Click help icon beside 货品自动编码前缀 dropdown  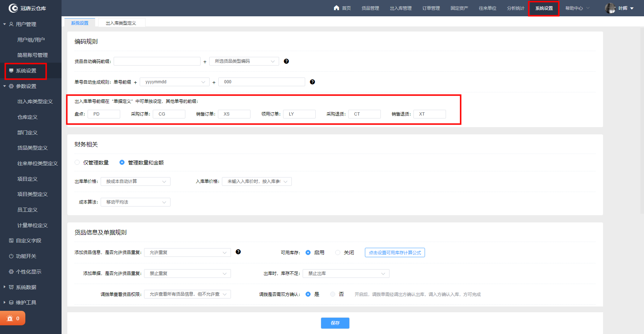(286, 61)
